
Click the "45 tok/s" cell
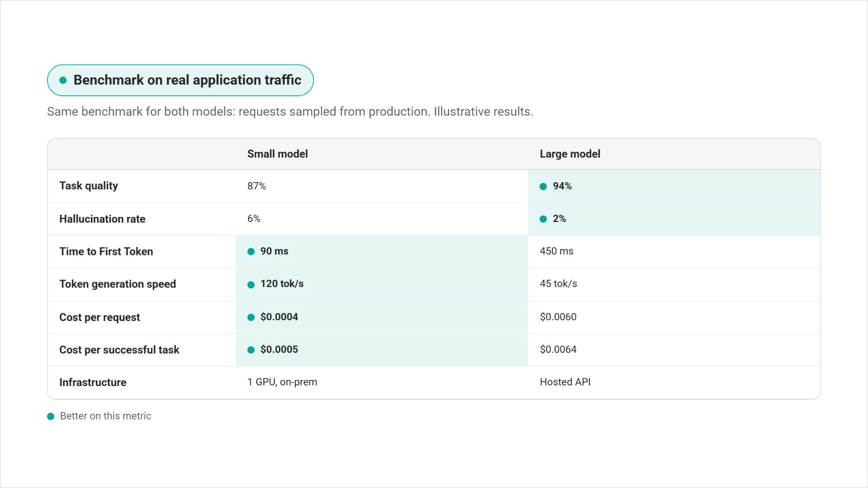(x=559, y=284)
